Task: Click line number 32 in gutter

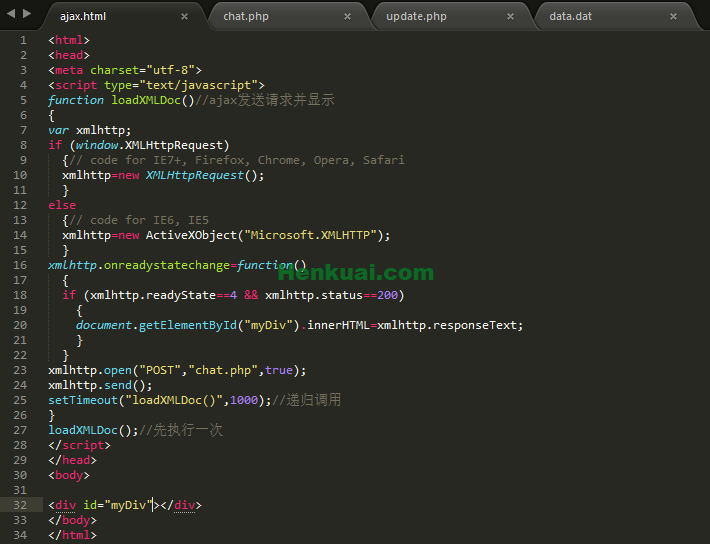Action: [20, 505]
